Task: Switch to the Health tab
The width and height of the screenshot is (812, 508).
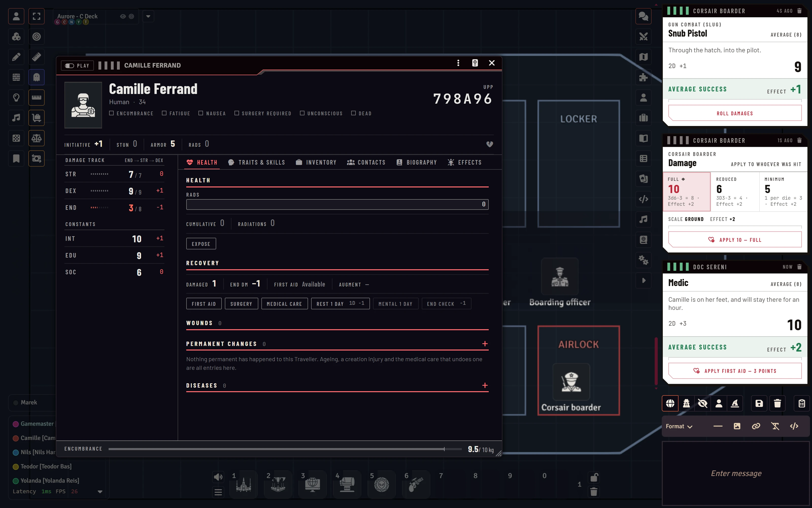Action: tap(202, 163)
